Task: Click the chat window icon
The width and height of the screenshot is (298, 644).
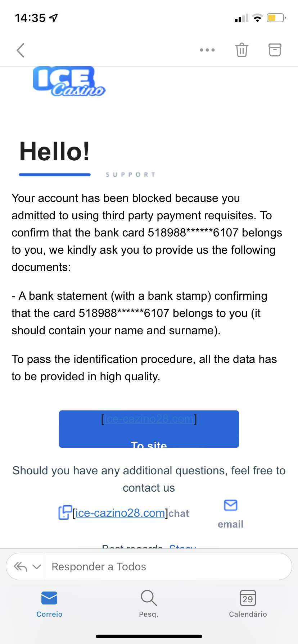Action: click(65, 512)
